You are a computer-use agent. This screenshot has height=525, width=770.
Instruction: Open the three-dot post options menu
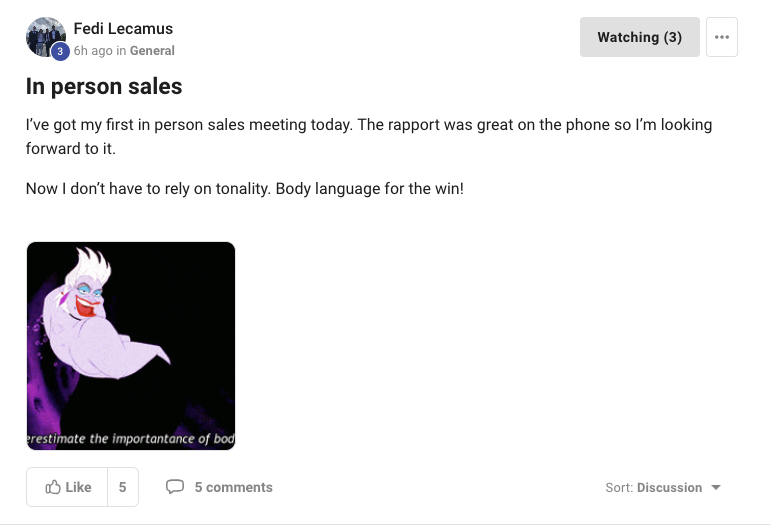(x=722, y=37)
